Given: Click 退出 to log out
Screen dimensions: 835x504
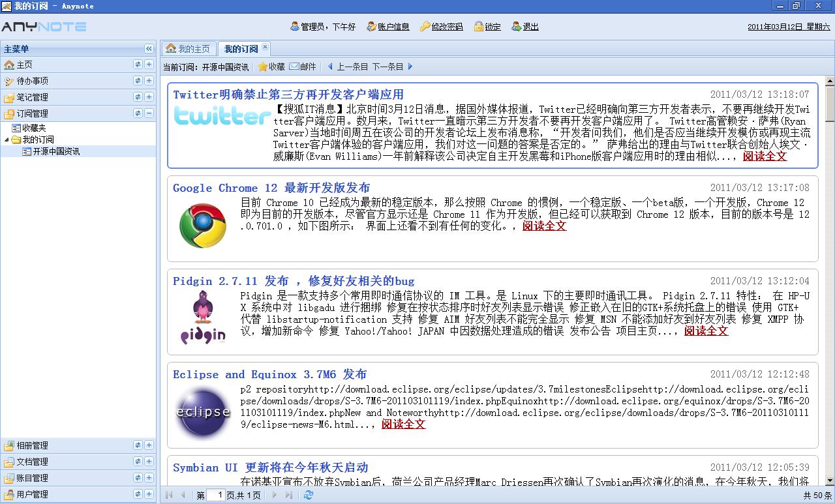Looking at the screenshot, I should pos(525,27).
